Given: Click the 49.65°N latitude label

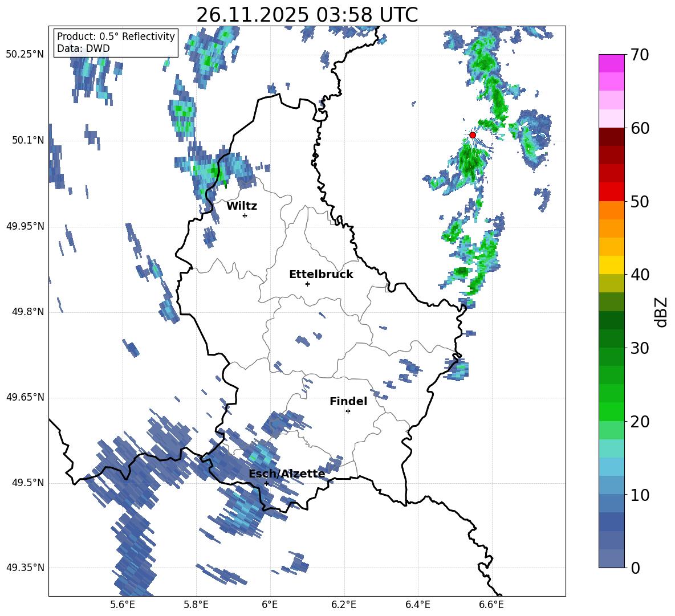Looking at the screenshot, I should coord(25,397).
